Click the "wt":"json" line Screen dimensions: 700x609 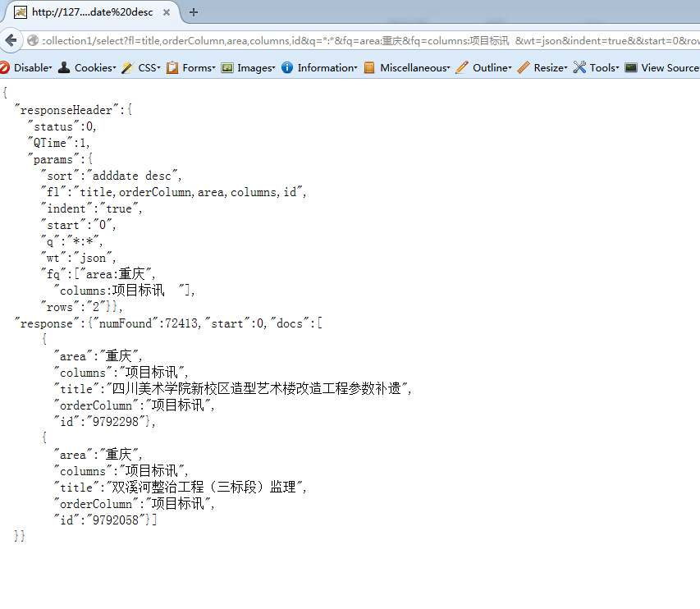click(78, 258)
